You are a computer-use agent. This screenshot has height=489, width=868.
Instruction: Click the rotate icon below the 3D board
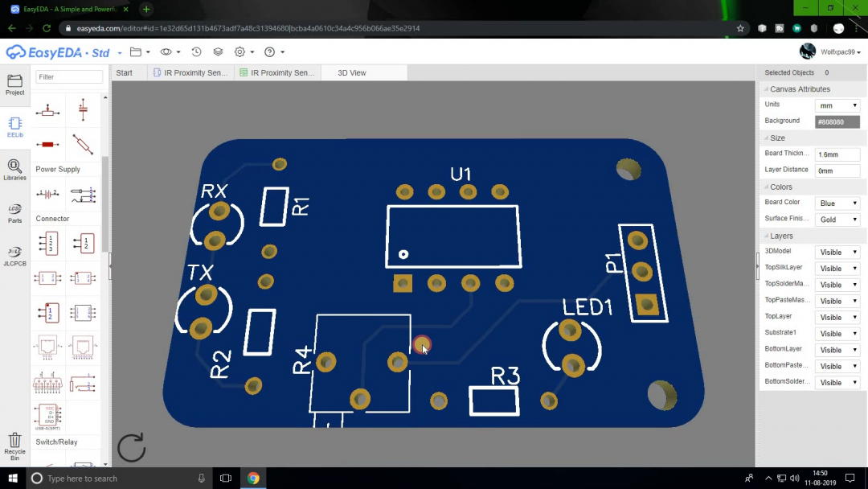(131, 448)
